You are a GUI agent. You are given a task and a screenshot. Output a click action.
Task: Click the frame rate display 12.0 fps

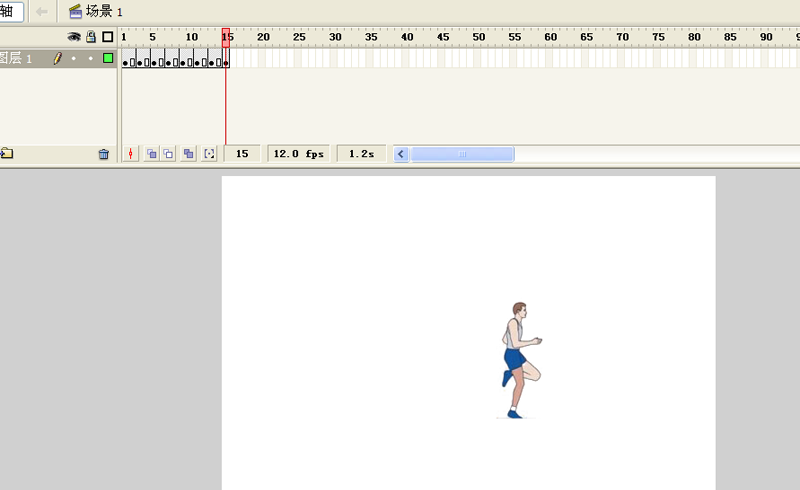(298, 154)
